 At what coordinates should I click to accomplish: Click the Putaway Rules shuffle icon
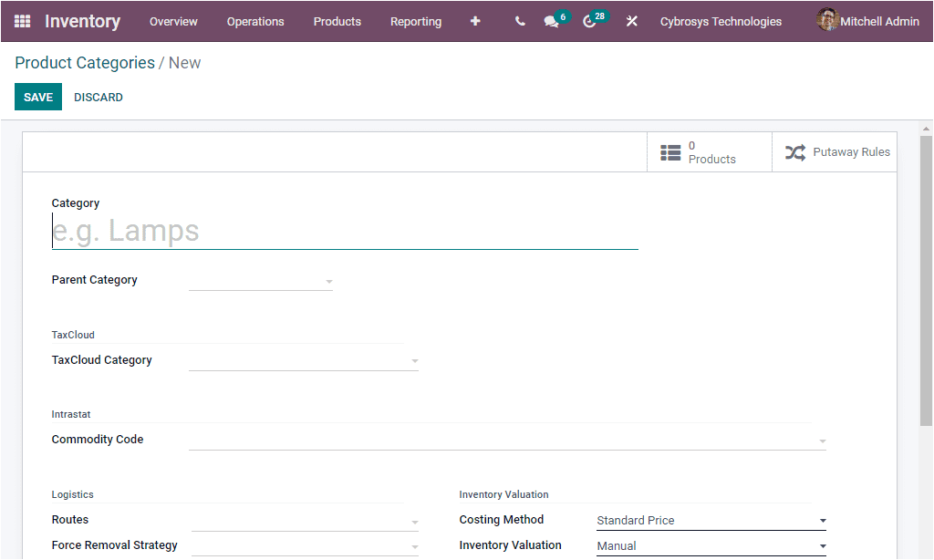tap(794, 151)
